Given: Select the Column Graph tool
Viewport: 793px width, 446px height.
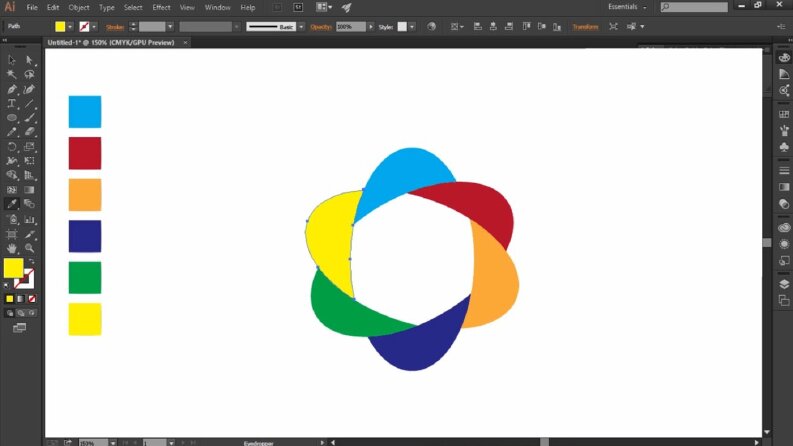Looking at the screenshot, I should coord(29,219).
